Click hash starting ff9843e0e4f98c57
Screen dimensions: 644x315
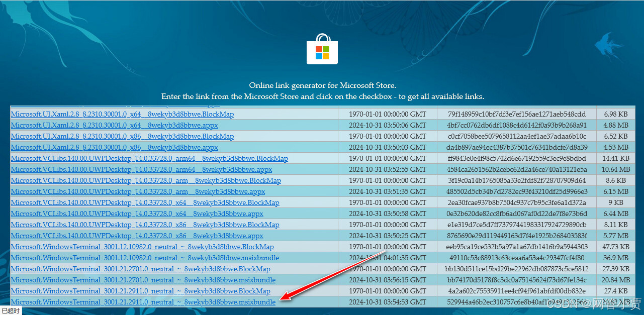click(517, 158)
